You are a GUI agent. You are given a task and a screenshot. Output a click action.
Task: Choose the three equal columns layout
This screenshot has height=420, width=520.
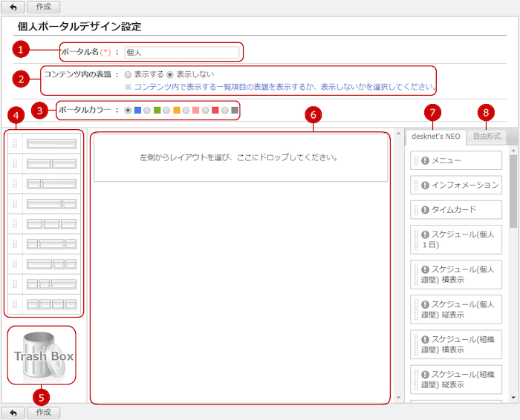click(51, 223)
